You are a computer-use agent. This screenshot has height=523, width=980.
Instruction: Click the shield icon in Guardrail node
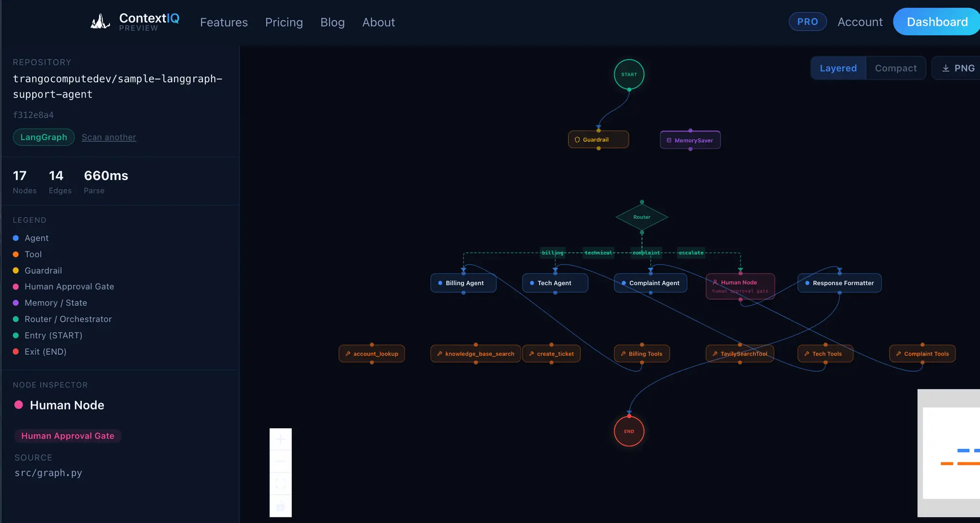tap(577, 140)
